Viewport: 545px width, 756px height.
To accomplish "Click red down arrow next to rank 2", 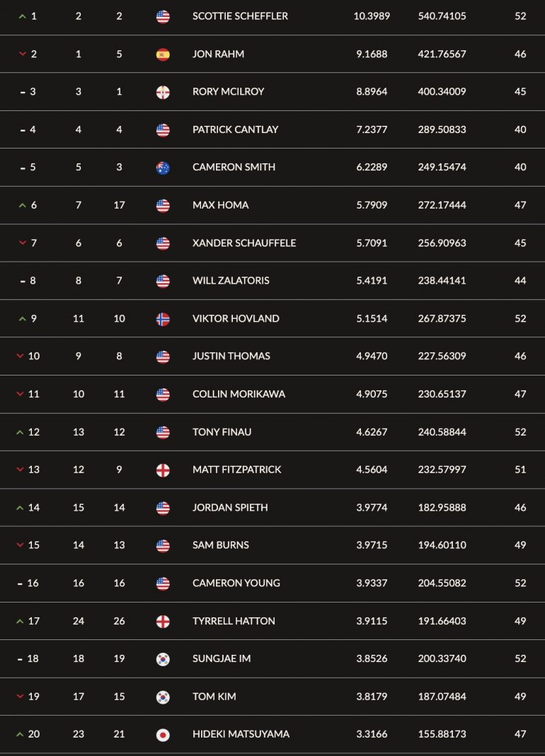I will (x=22, y=54).
